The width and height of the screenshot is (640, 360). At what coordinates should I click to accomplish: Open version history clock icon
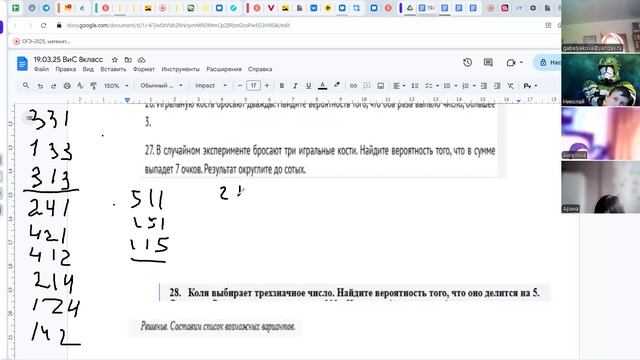coord(467,62)
